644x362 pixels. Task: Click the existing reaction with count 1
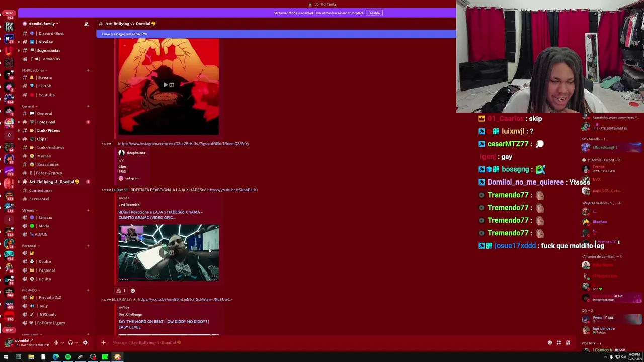pyautogui.click(x=121, y=291)
